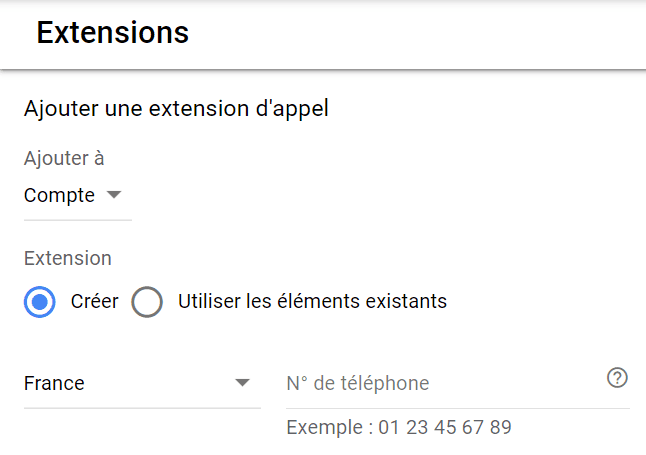This screenshot has height=455, width=646.
Task: Click the Exemple label in helper text
Action: [323, 428]
